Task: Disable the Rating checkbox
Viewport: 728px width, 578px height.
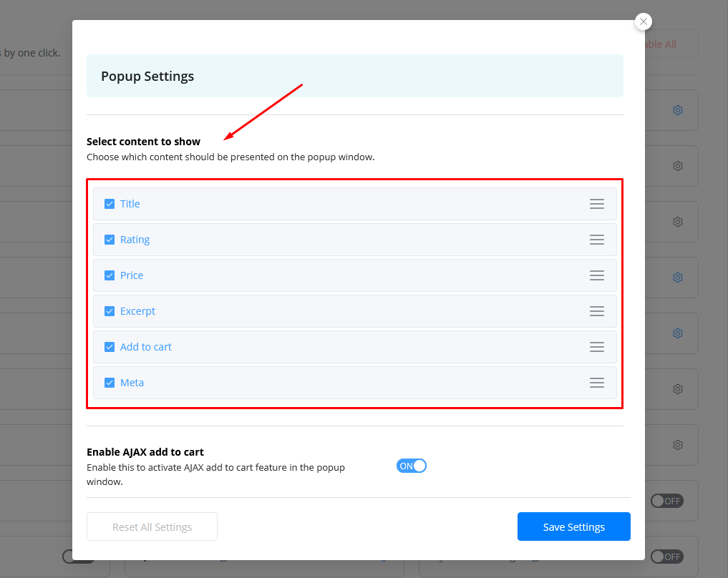Action: (x=110, y=240)
